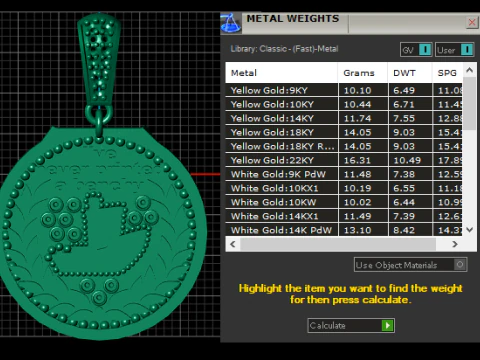Image resolution: width=480 pixels, height=360 pixels.
Task: Toggle the GV library switch
Action: coord(416,50)
